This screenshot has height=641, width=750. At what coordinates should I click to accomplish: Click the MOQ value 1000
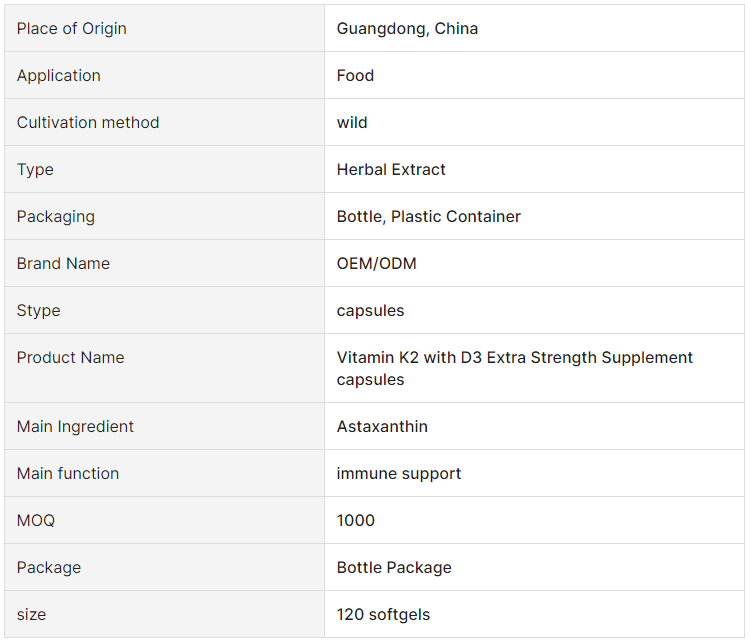pyautogui.click(x=355, y=520)
